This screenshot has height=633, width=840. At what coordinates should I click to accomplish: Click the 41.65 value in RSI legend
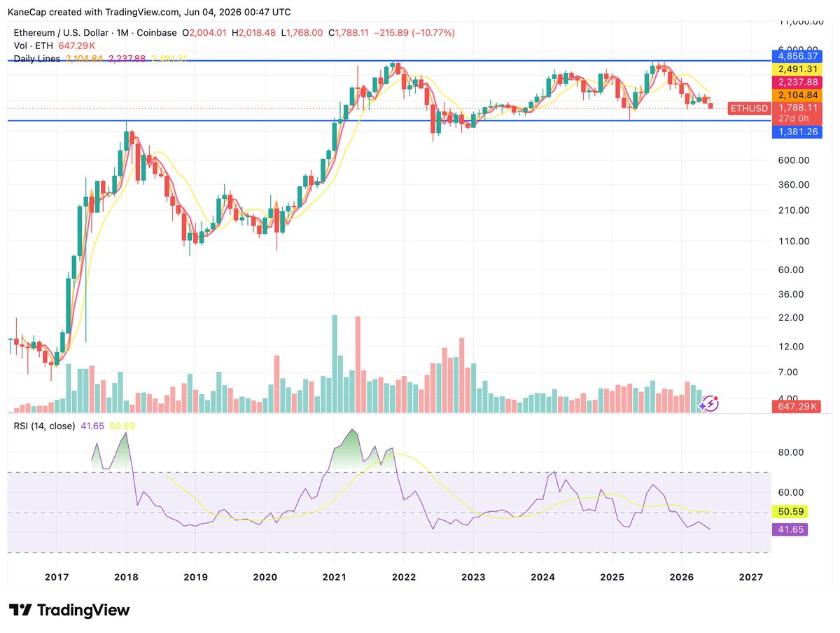coord(92,426)
